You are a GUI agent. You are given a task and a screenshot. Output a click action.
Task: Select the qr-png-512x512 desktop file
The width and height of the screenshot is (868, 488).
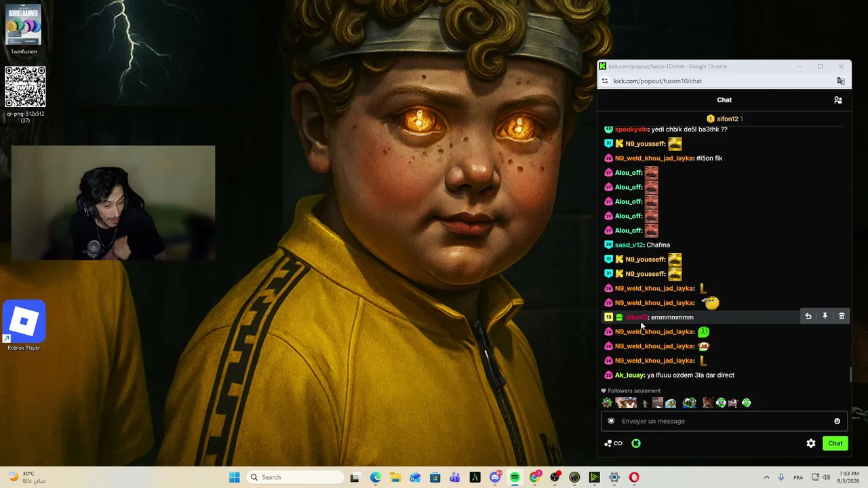(x=25, y=94)
